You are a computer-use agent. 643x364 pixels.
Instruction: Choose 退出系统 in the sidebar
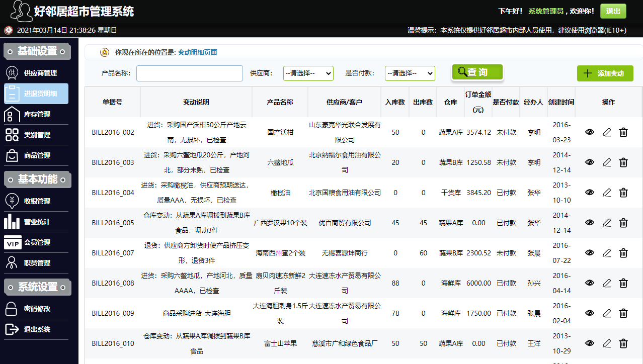coord(36,329)
